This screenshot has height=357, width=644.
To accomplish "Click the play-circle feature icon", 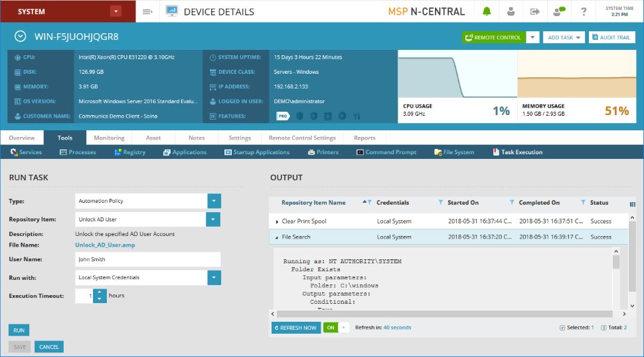I will 342,116.
